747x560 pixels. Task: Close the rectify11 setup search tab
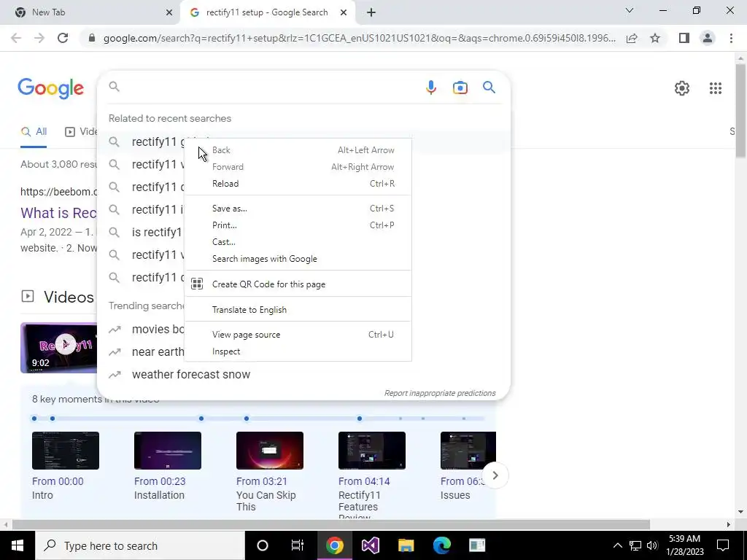(344, 13)
